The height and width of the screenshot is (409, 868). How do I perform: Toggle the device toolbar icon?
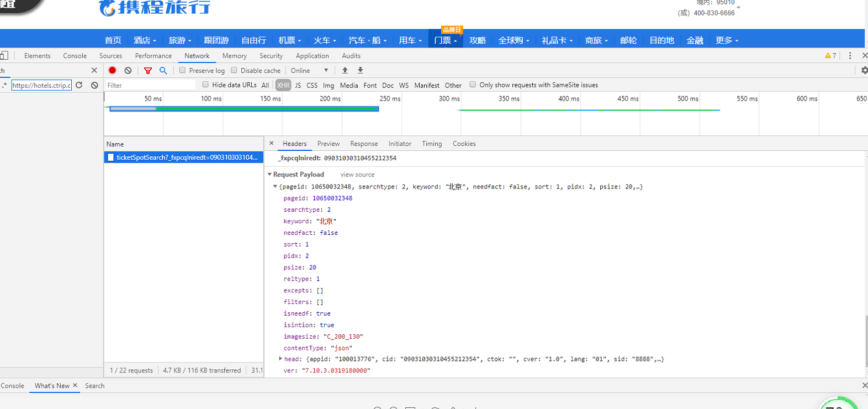click(x=4, y=55)
